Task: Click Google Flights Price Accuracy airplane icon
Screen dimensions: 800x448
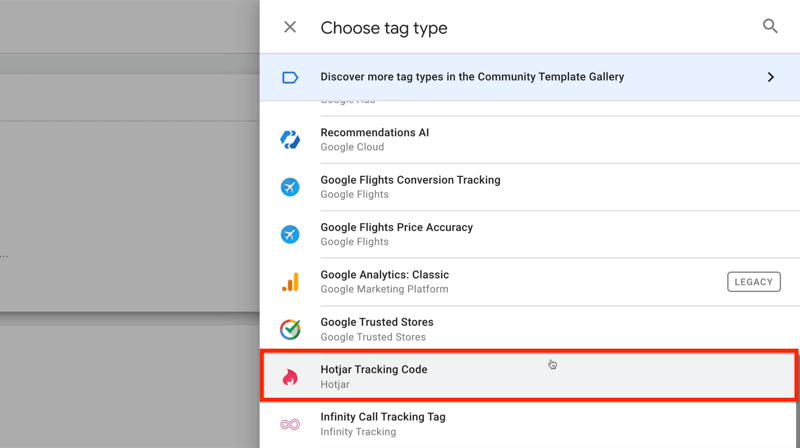Action: (x=290, y=234)
